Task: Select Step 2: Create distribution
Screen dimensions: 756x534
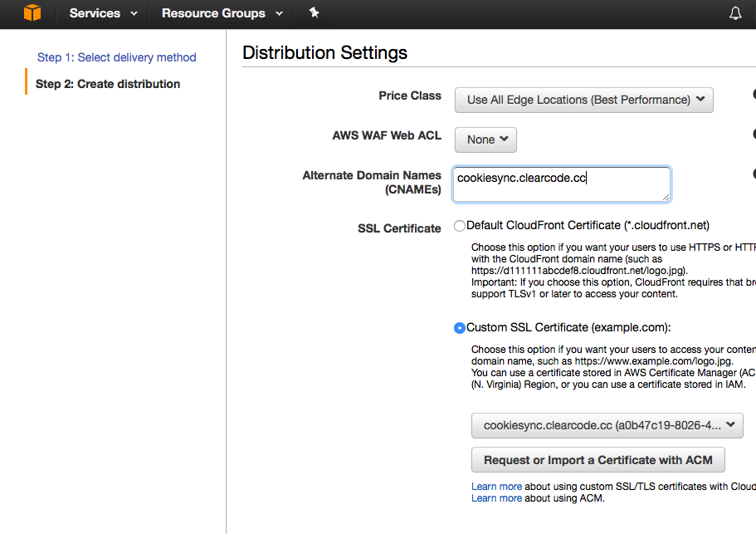Action: (108, 84)
